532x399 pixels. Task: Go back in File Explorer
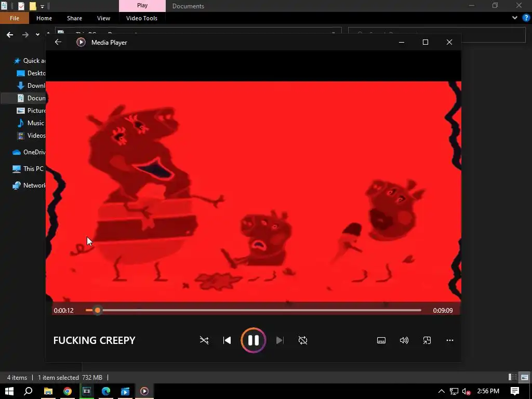10,35
